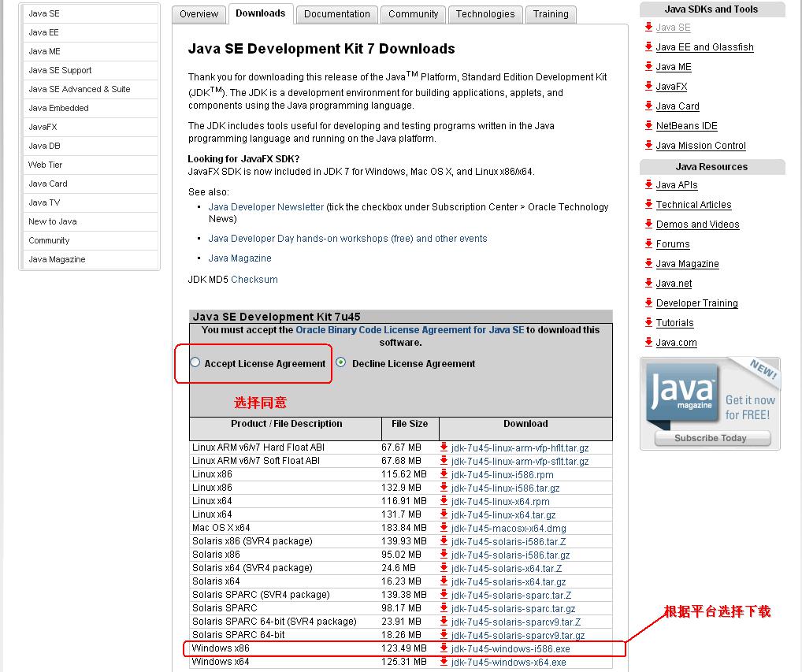This screenshot has width=802, height=672.
Task: Click download icon for jdk-7u45-macosx-x64.dmg
Action: (444, 527)
